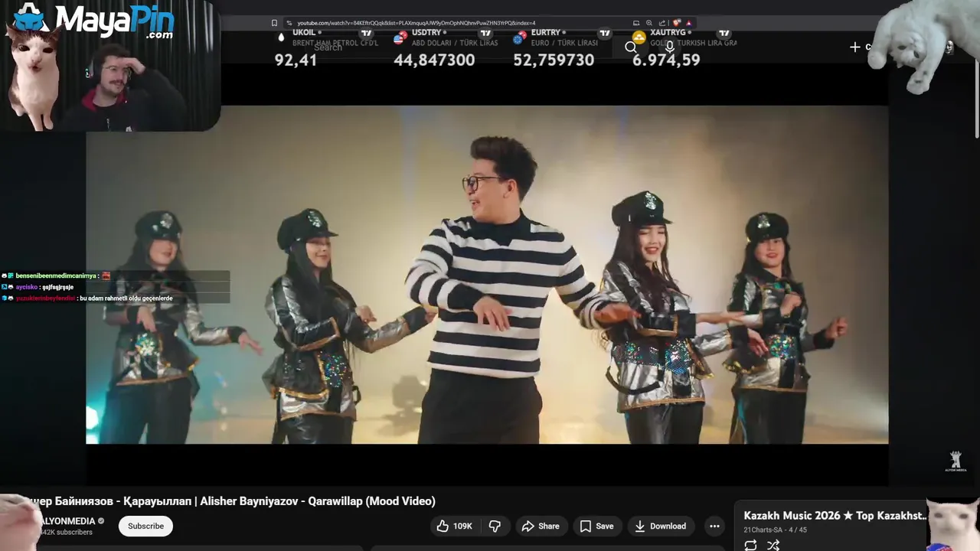Click the Brave Rewards triangle icon
This screenshot has width=980, height=551.
[689, 23]
